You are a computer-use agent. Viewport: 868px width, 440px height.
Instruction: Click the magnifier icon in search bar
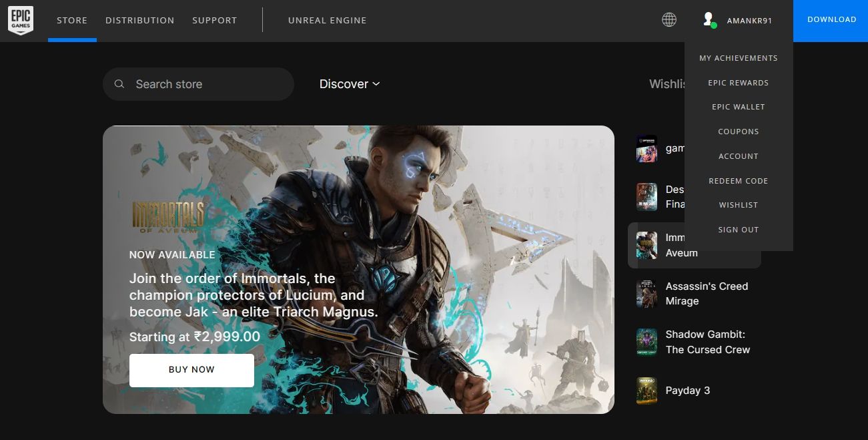119,84
